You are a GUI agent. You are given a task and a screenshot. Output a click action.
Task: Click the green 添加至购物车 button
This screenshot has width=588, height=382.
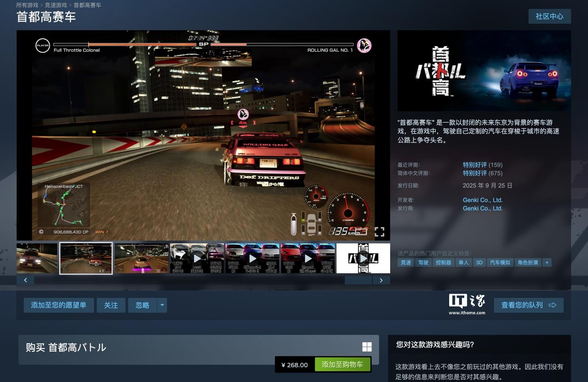pos(342,364)
